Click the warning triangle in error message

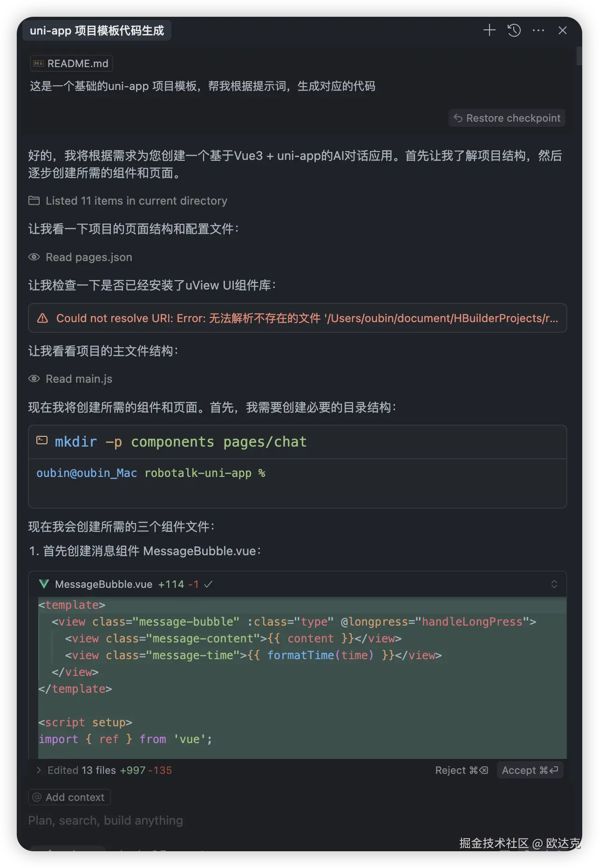tap(42, 318)
